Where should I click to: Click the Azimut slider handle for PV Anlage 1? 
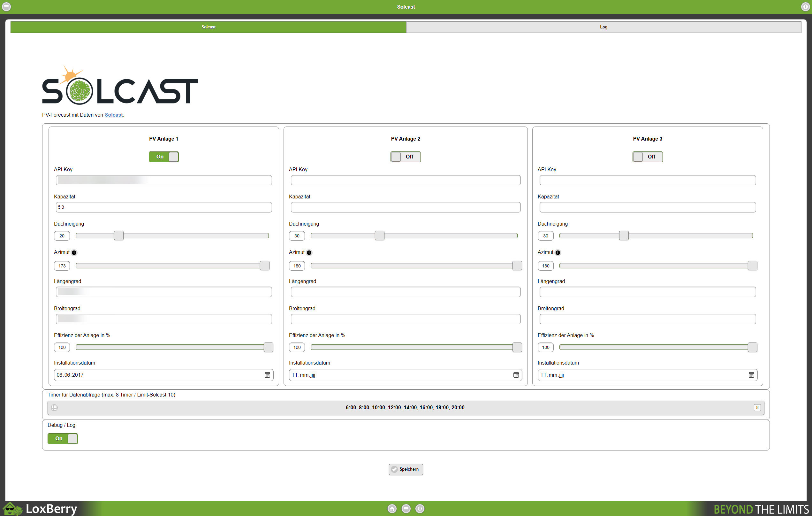pos(265,266)
